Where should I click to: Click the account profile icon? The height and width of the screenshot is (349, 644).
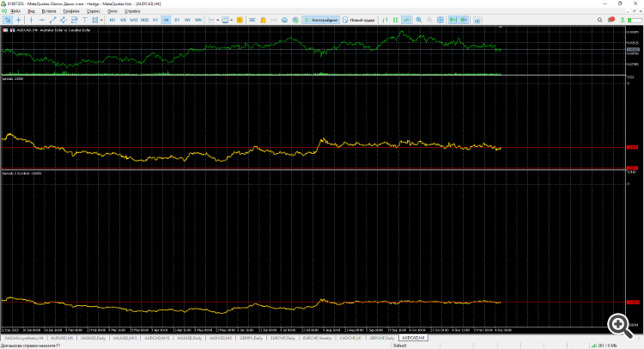pos(623,20)
